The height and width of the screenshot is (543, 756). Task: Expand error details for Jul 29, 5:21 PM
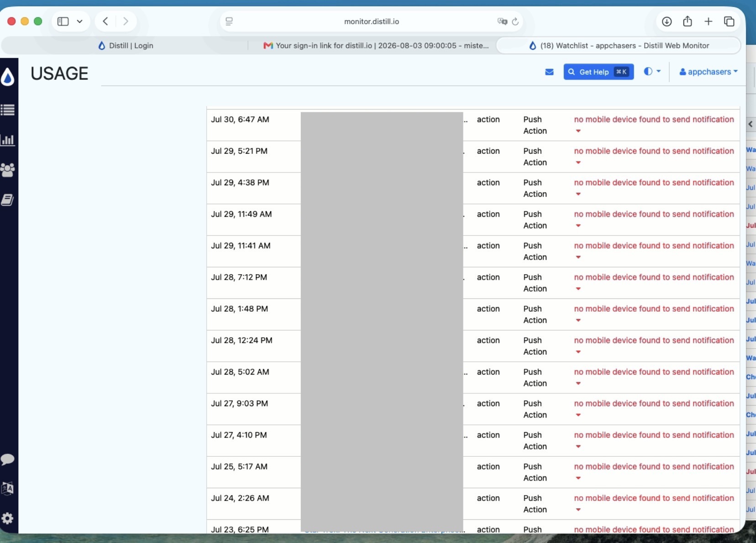point(578,162)
